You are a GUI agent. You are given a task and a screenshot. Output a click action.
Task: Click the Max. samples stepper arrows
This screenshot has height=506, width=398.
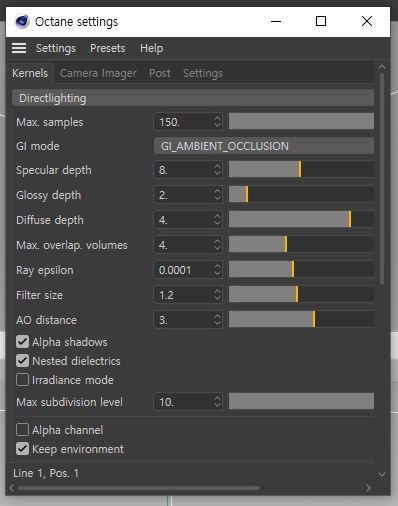coord(217,121)
